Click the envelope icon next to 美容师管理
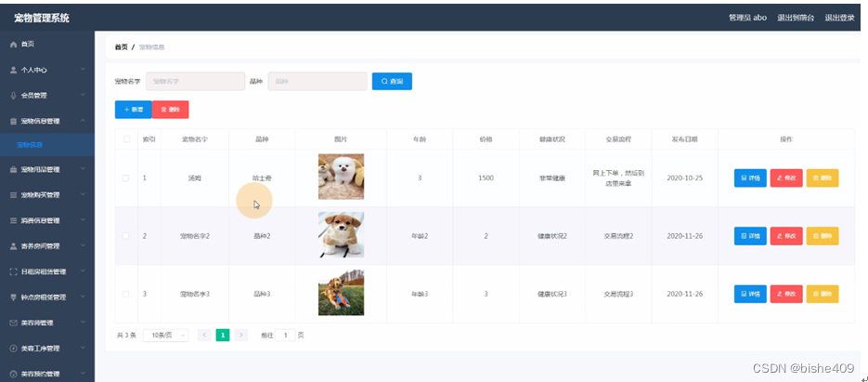Screen dimensions: 868x382 (x=14, y=323)
